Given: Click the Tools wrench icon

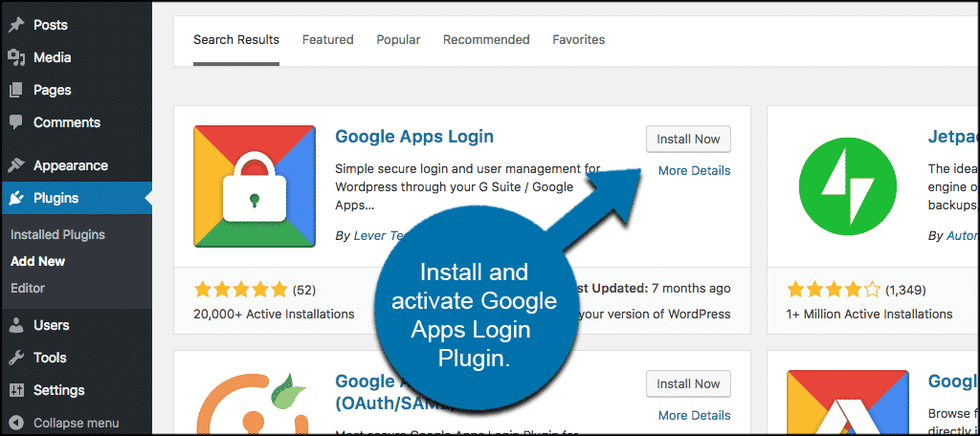Looking at the screenshot, I should tap(17, 358).
